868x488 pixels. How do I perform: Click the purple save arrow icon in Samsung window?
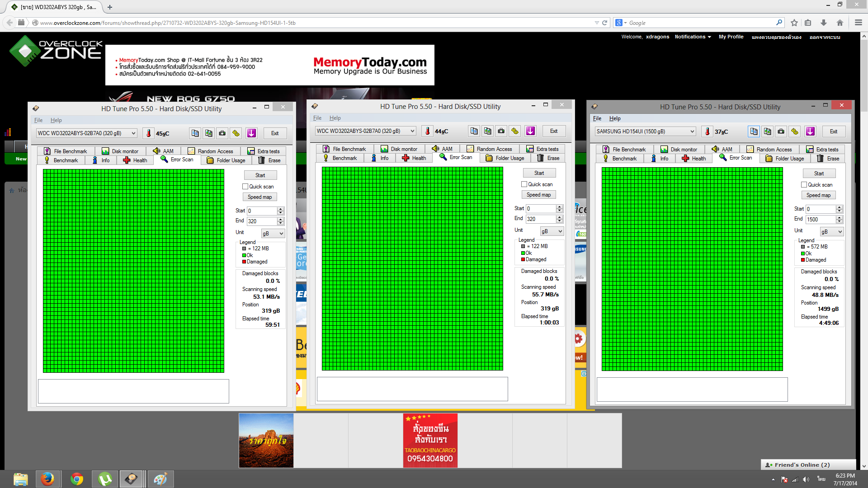810,131
